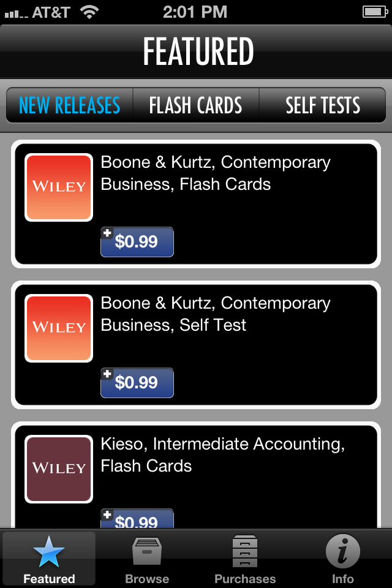The height and width of the screenshot is (588, 392).
Task: Buy Contemporary Business Flash Cards for $0.99
Action: click(x=137, y=241)
